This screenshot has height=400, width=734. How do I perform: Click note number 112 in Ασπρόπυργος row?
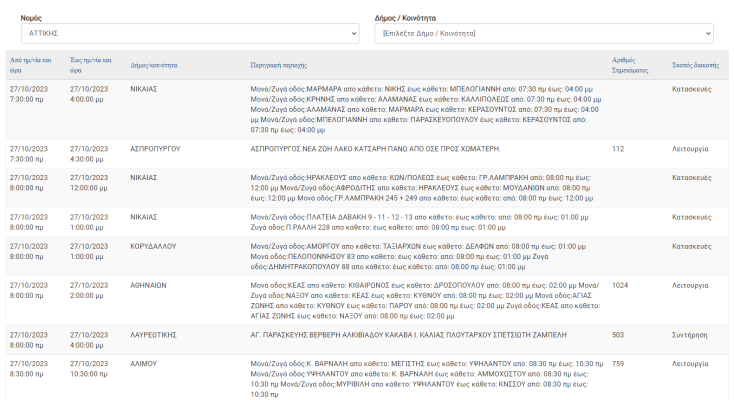(x=618, y=148)
